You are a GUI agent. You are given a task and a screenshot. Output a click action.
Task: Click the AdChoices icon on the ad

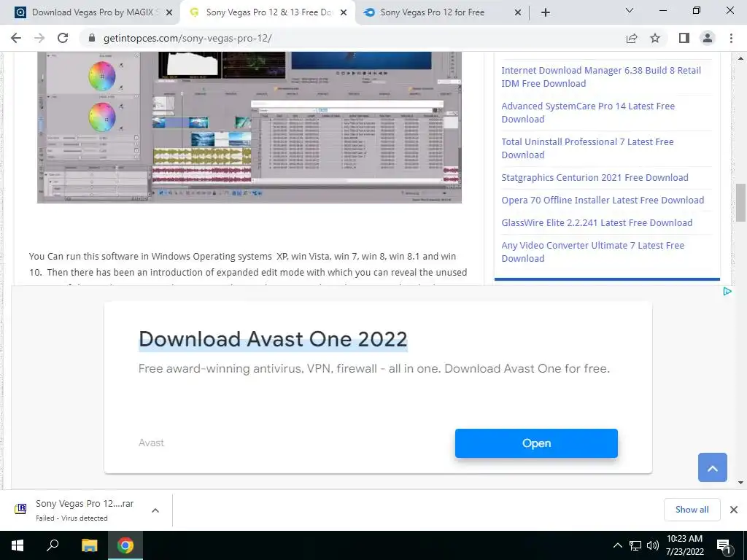point(727,292)
